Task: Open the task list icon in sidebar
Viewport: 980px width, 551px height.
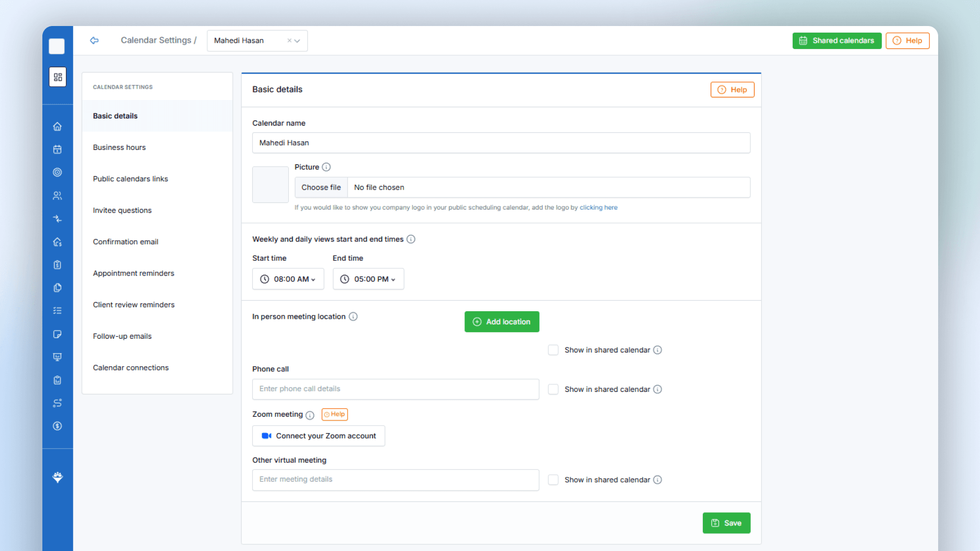Action: [58, 311]
